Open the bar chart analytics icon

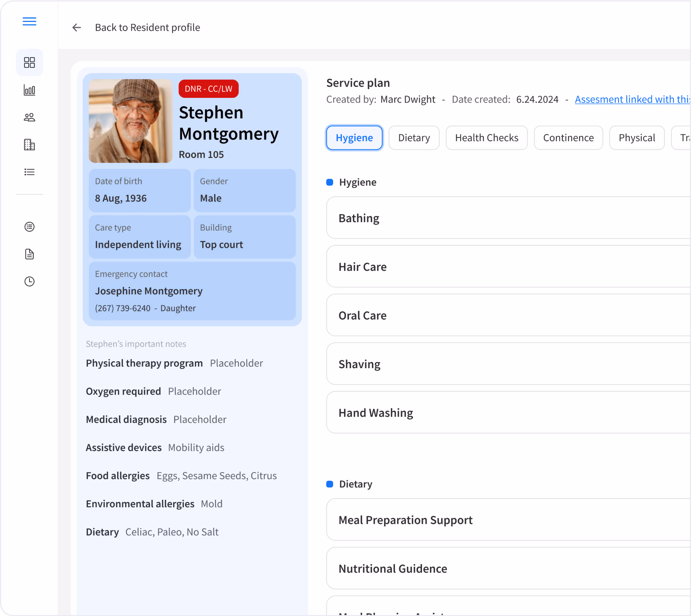[29, 90]
